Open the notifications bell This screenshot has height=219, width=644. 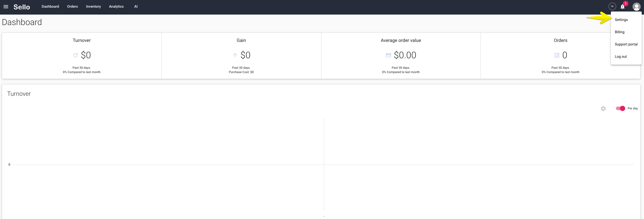pyautogui.click(x=623, y=7)
